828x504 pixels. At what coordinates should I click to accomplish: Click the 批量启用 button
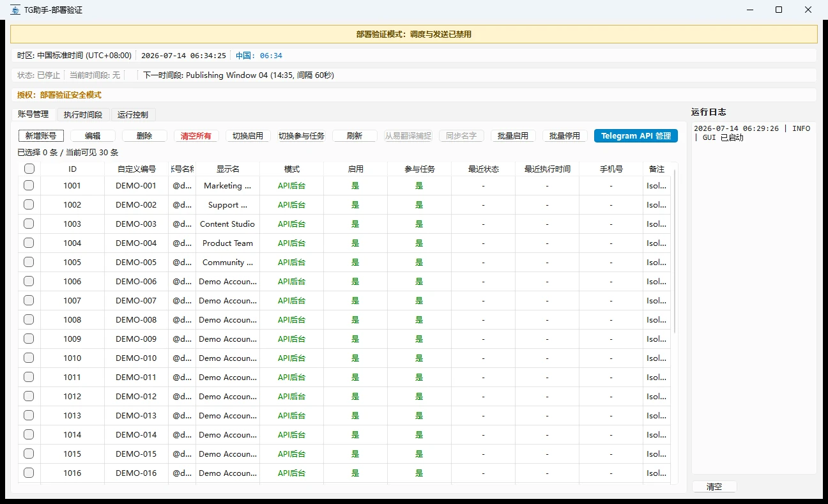513,136
